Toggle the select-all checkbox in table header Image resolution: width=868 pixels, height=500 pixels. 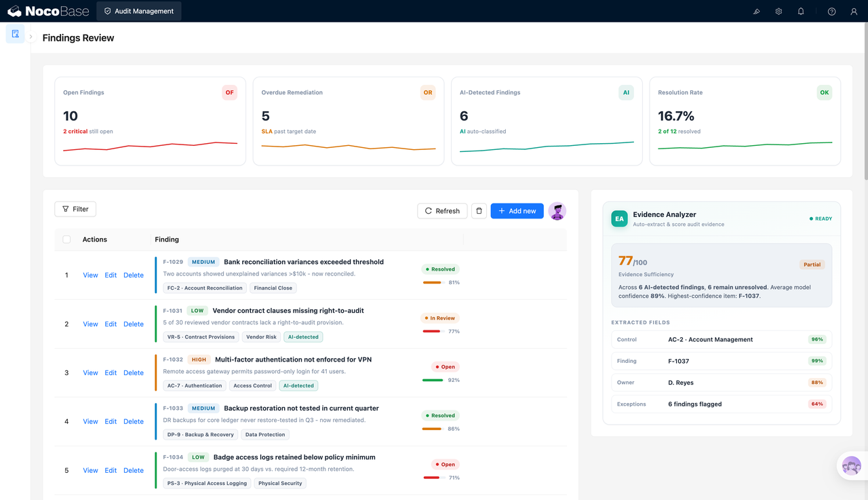[x=66, y=239]
